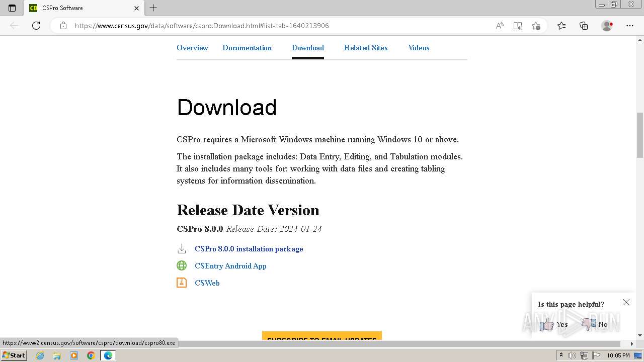This screenshot has width=644, height=362.
Task: Add this page to favorites star icon
Action: (536, 26)
